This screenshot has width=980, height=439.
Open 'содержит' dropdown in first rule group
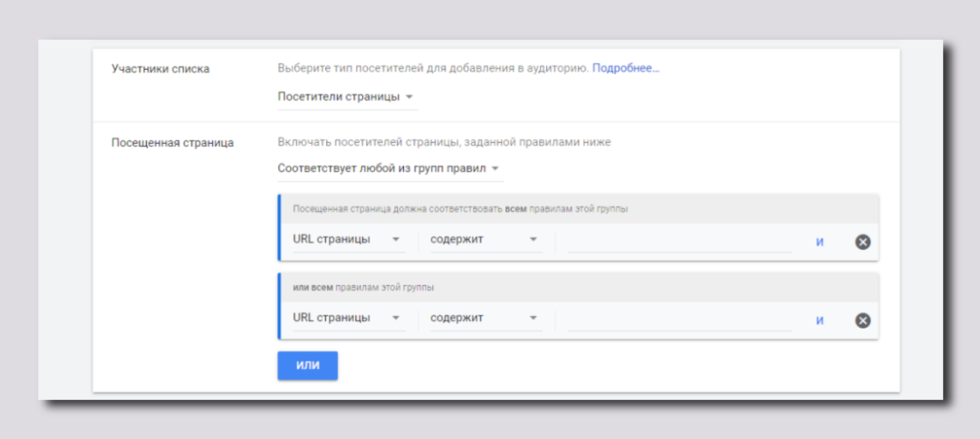coord(486,241)
